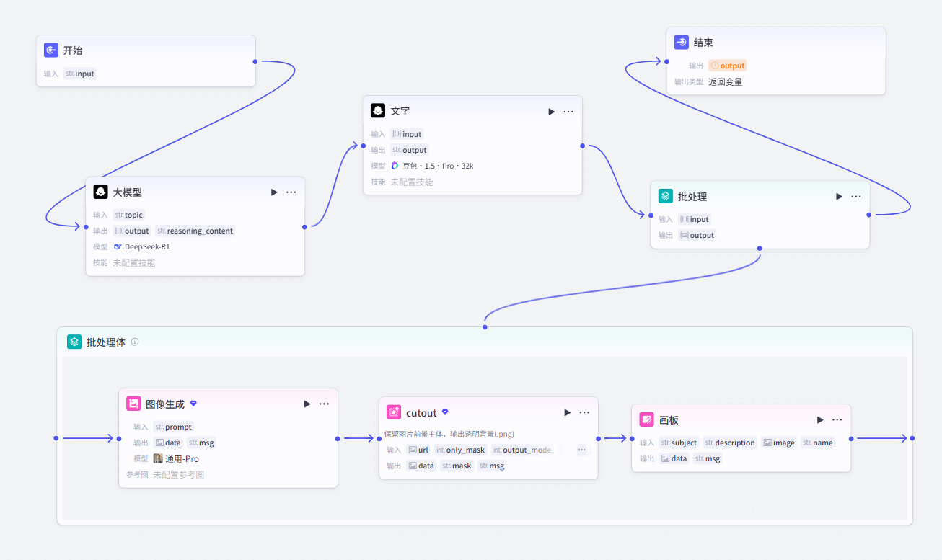This screenshot has height=560, width=942.
Task: Click the 画板 node icon
Action: coord(646,419)
